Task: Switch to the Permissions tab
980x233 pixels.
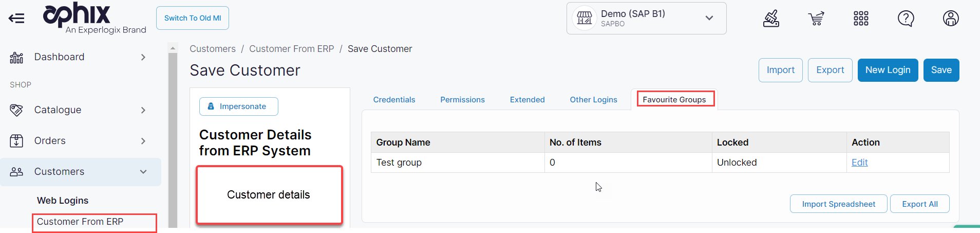Action: (462, 100)
